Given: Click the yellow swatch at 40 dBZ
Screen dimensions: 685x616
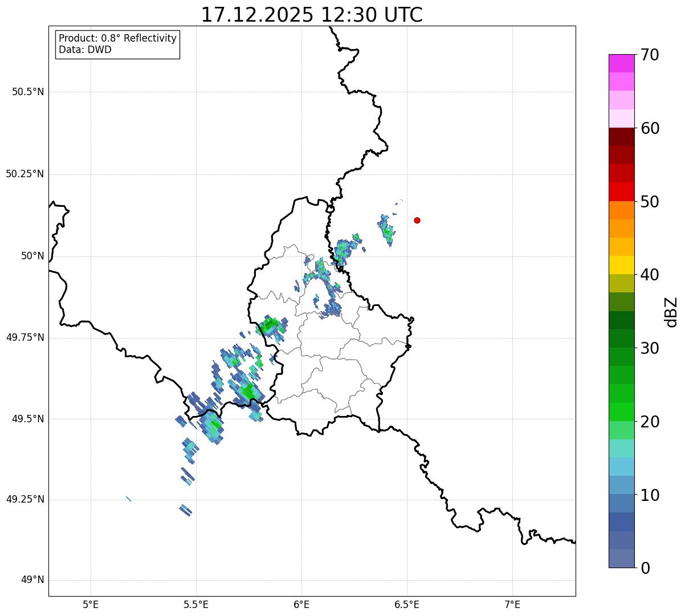Looking at the screenshot, I should pyautogui.click(x=621, y=265).
